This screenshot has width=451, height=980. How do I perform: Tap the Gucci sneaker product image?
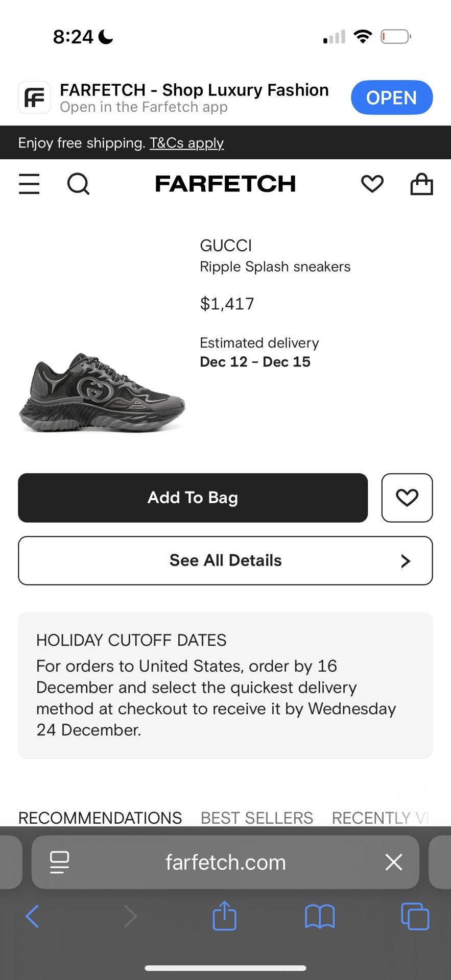(x=102, y=392)
